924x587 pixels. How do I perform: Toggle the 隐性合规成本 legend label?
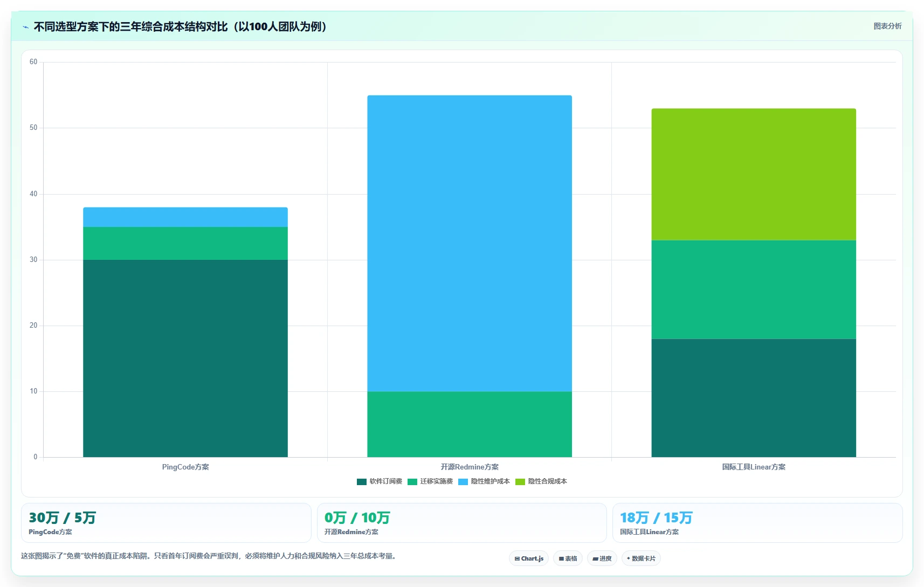coord(547,481)
